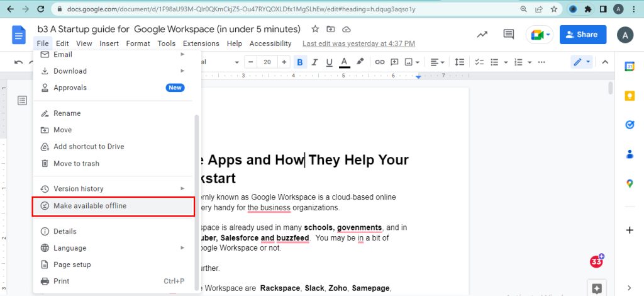Toggle bold formatting

pyautogui.click(x=300, y=62)
